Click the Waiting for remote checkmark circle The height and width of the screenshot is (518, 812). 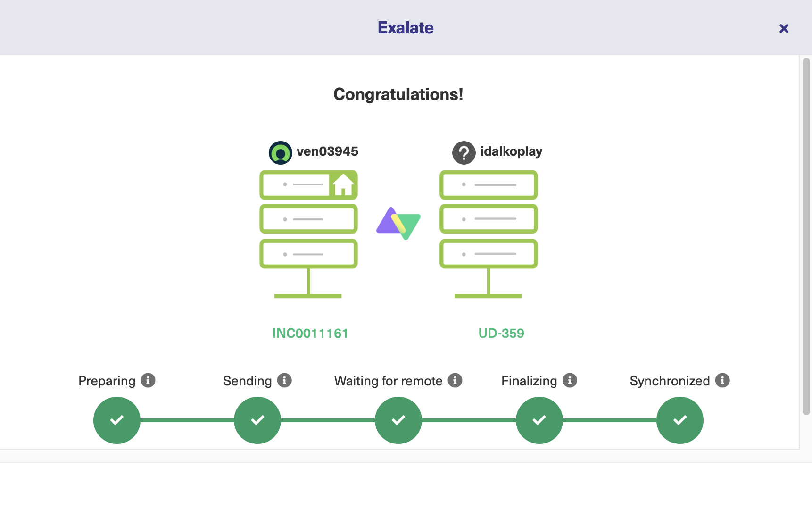pos(398,420)
